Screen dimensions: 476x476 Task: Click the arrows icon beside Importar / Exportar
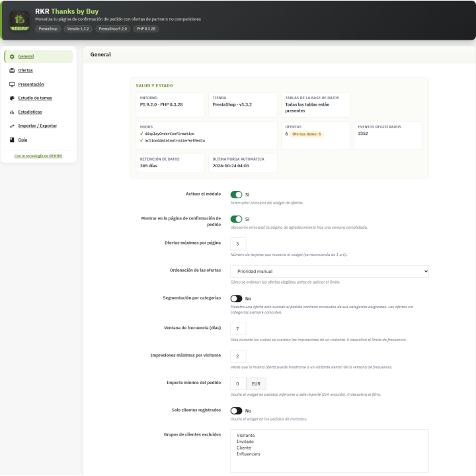[12, 126]
